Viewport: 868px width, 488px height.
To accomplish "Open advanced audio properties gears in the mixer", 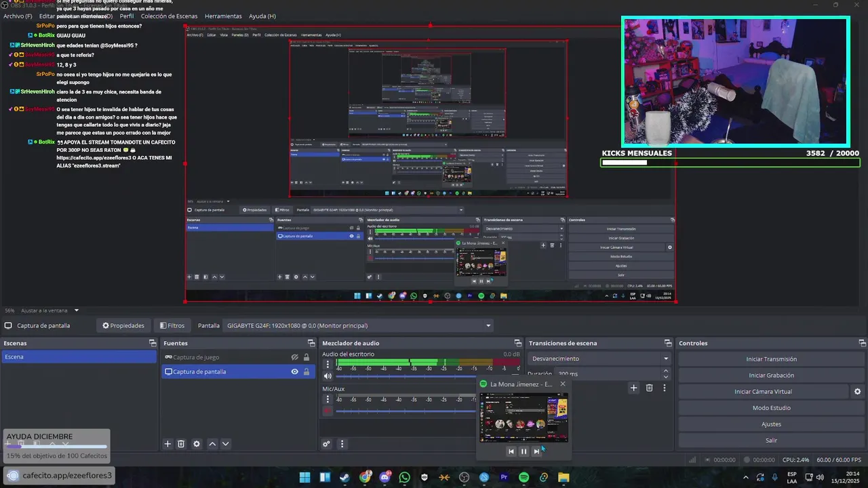I will click(x=326, y=444).
